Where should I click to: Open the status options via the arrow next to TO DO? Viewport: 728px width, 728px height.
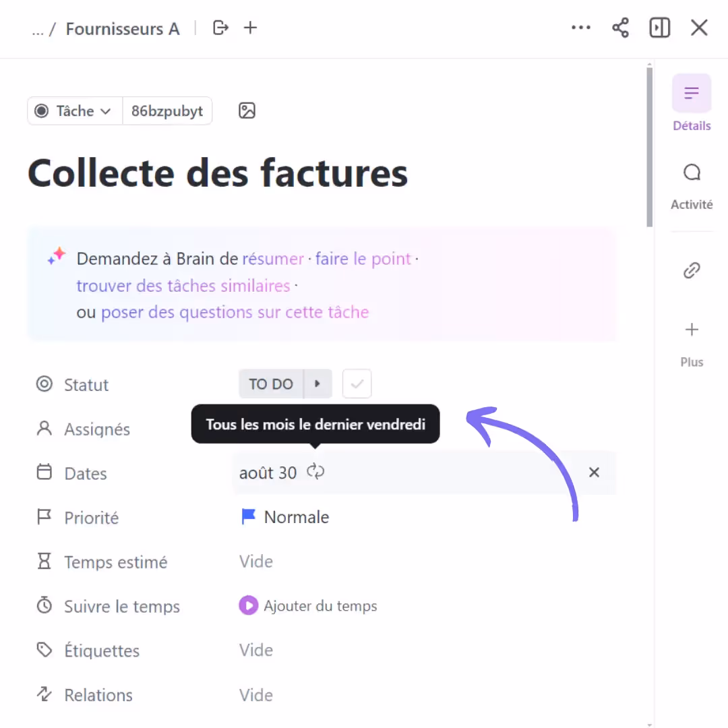click(317, 384)
